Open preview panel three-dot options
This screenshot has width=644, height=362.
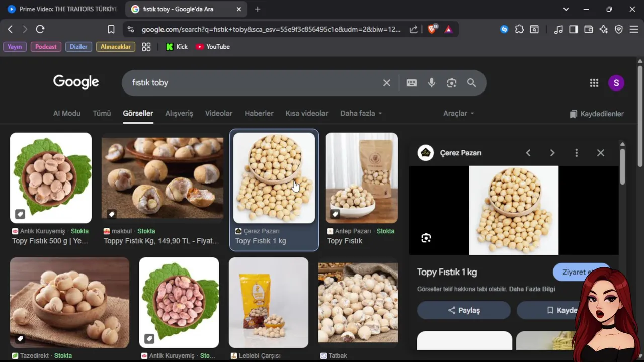click(577, 153)
